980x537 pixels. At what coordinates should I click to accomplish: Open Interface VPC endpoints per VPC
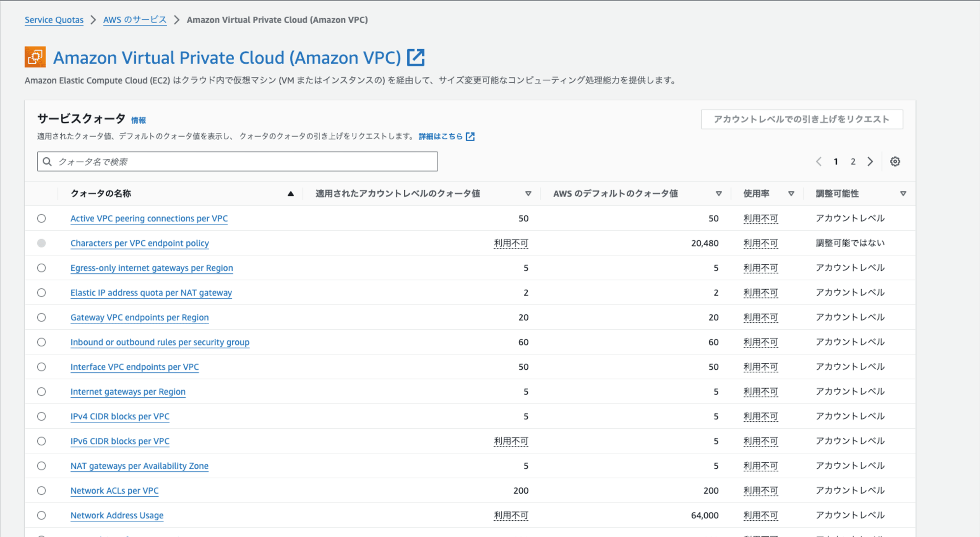pos(134,367)
